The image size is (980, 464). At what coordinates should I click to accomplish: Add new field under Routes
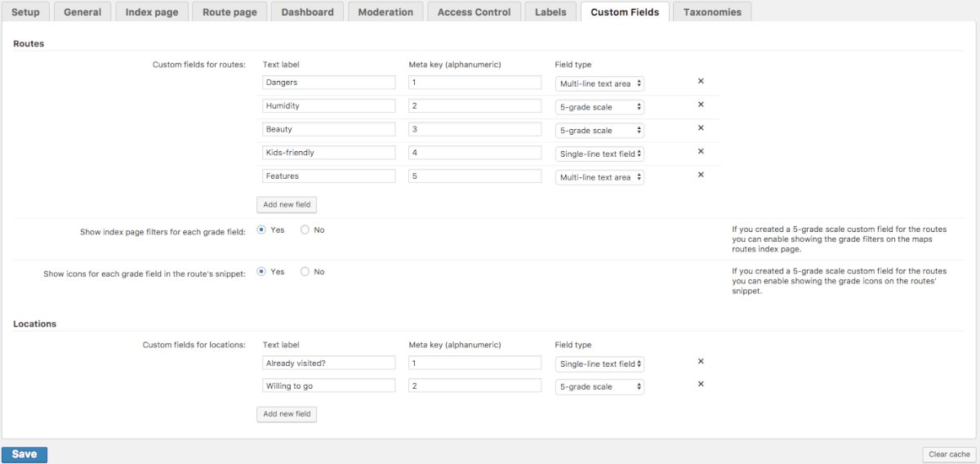point(286,204)
